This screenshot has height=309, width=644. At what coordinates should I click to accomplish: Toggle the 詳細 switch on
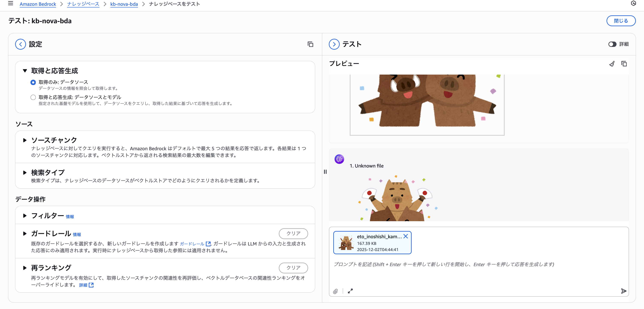[x=612, y=44]
